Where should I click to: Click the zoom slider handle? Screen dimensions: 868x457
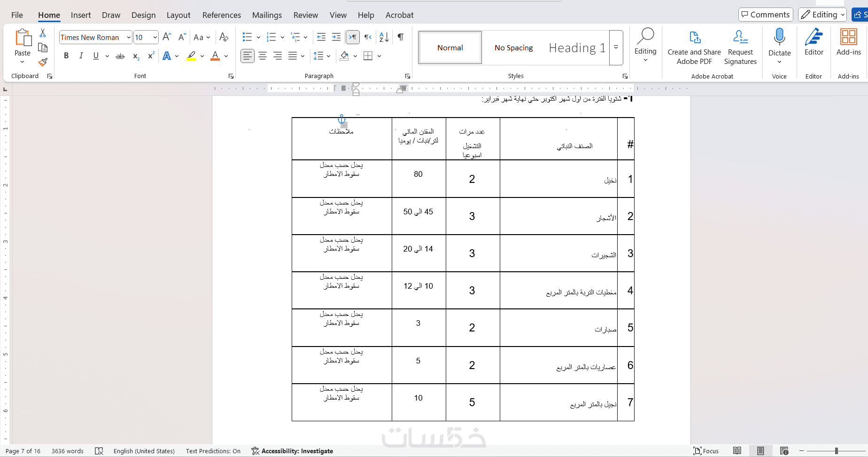click(x=836, y=451)
